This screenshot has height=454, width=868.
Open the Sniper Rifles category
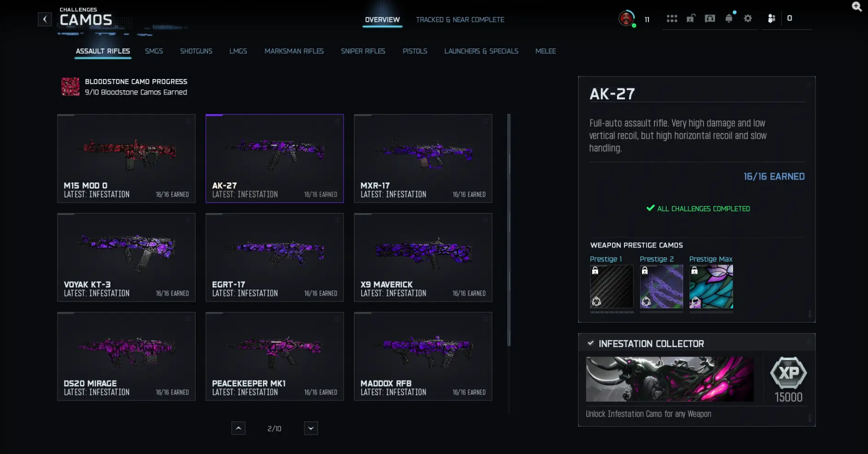363,51
